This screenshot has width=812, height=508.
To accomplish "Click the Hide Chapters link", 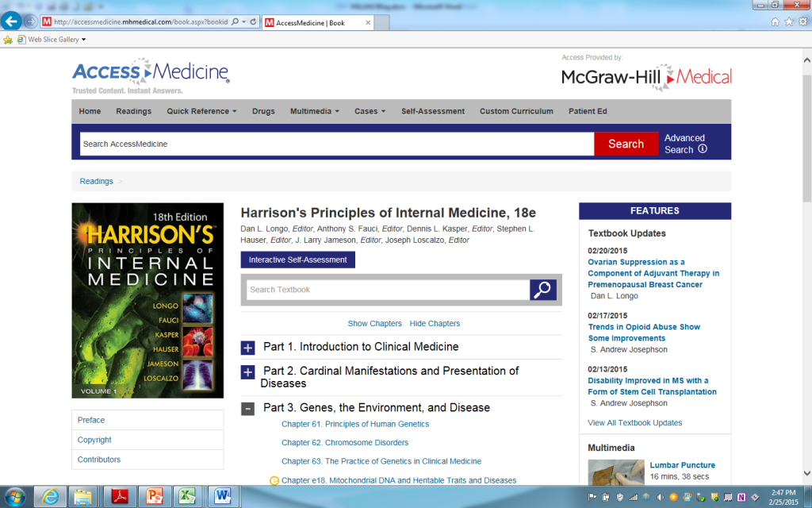I will 435,324.
